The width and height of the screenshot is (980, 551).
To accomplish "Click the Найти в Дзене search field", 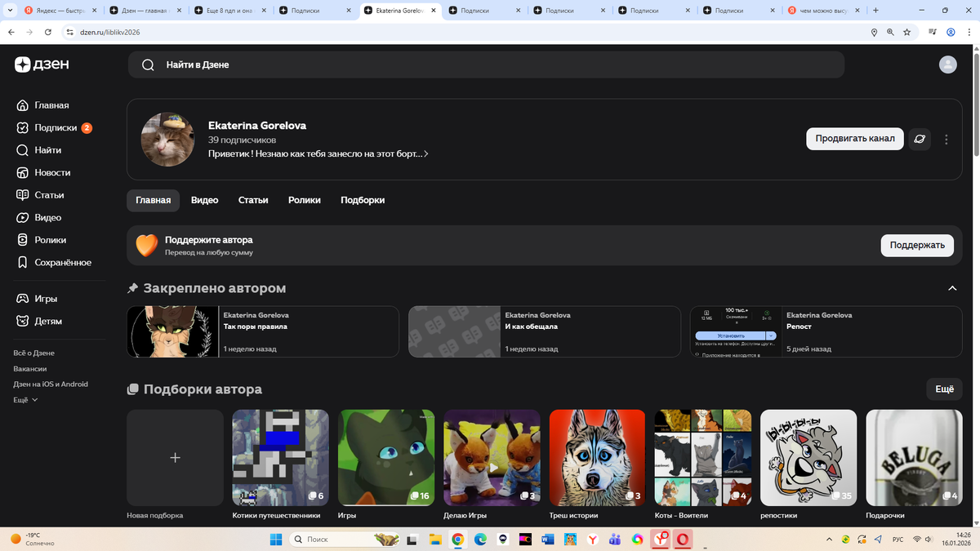I will (x=486, y=64).
